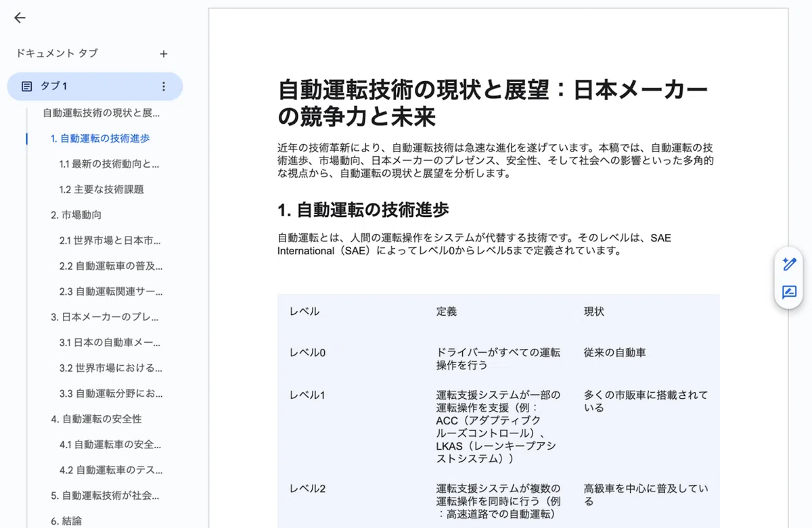Image resolution: width=812 pixels, height=528 pixels.
Task: Go to outline heading 4. 自動運転の安全性
Action: (96, 420)
